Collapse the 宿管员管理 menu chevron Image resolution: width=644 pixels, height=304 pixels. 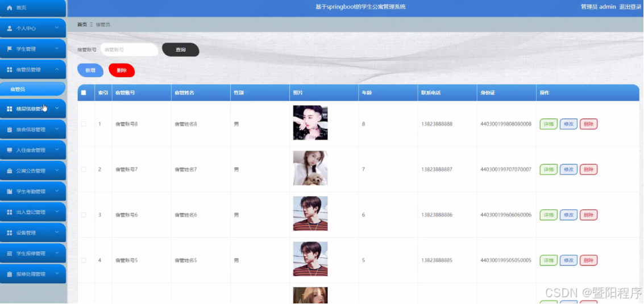coord(57,69)
